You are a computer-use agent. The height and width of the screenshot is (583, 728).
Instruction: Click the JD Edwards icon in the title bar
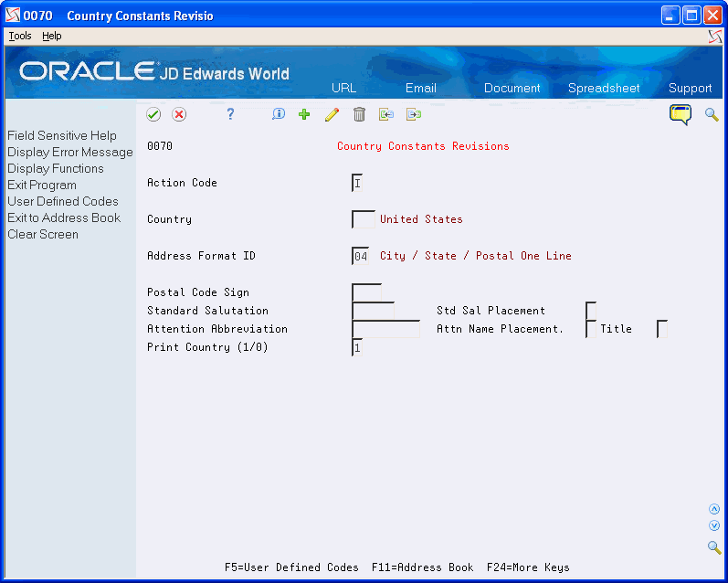coord(13,16)
